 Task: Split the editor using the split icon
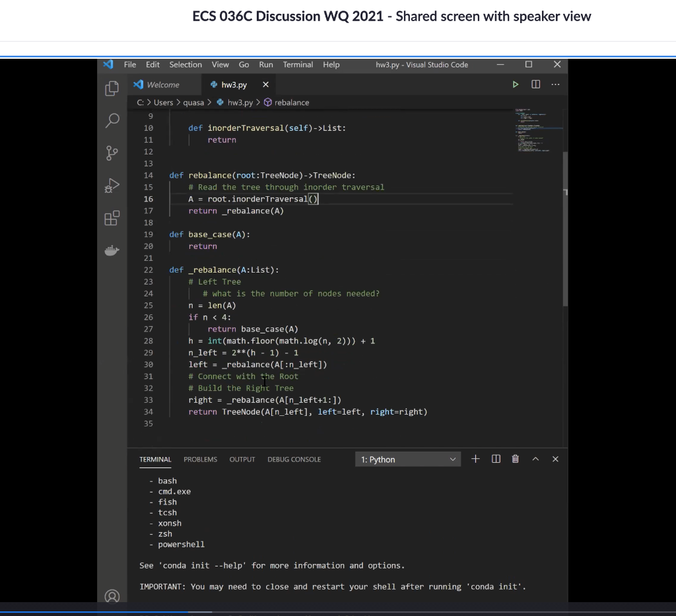[x=535, y=85]
